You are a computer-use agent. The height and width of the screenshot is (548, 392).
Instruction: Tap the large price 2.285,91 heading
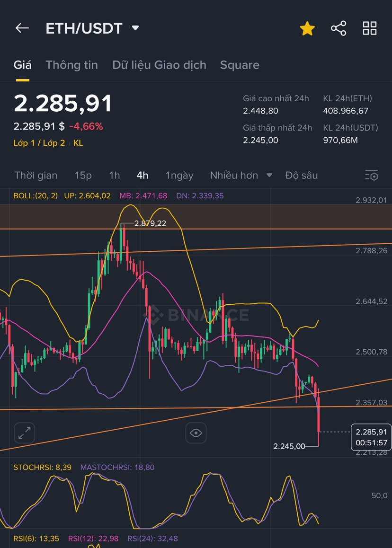coord(63,104)
